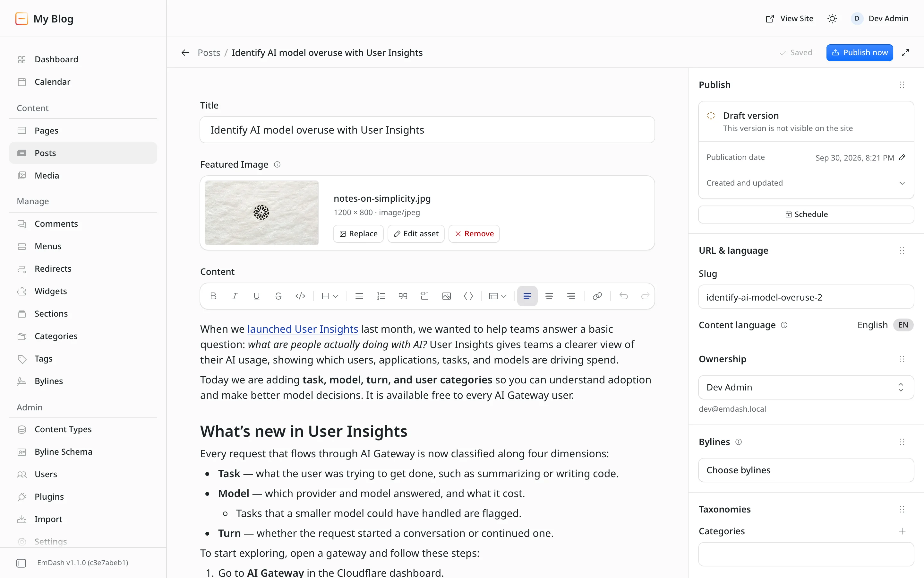
Task: Remove the featured image
Action: [474, 233]
